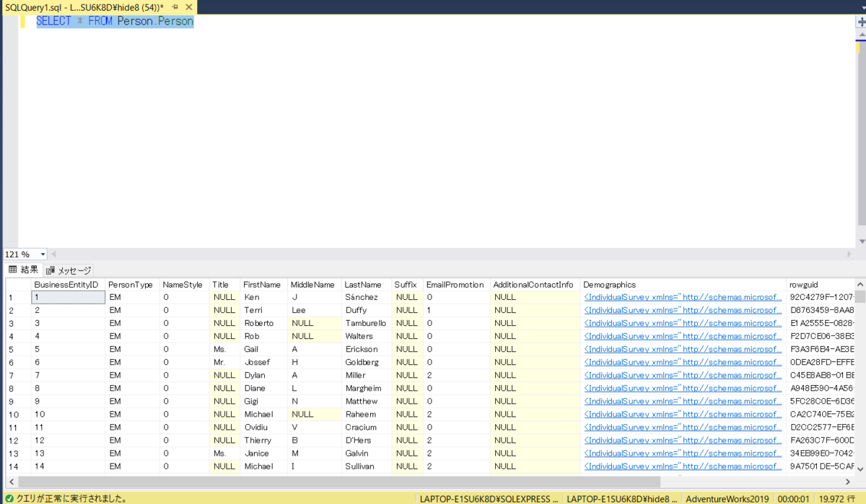Click BusinessEntityID cell in row 1
866x504 pixels.
[68, 297]
